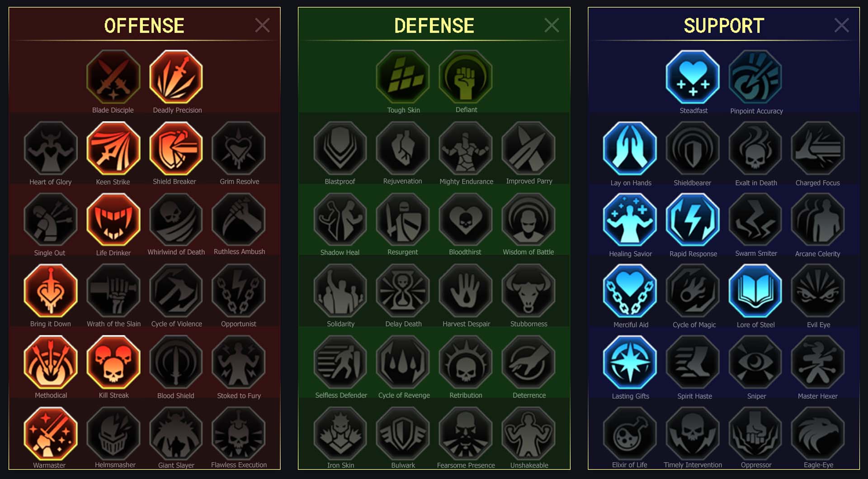The image size is (868, 479).
Task: Click the Stubbornness bull icon
Action: (528, 291)
